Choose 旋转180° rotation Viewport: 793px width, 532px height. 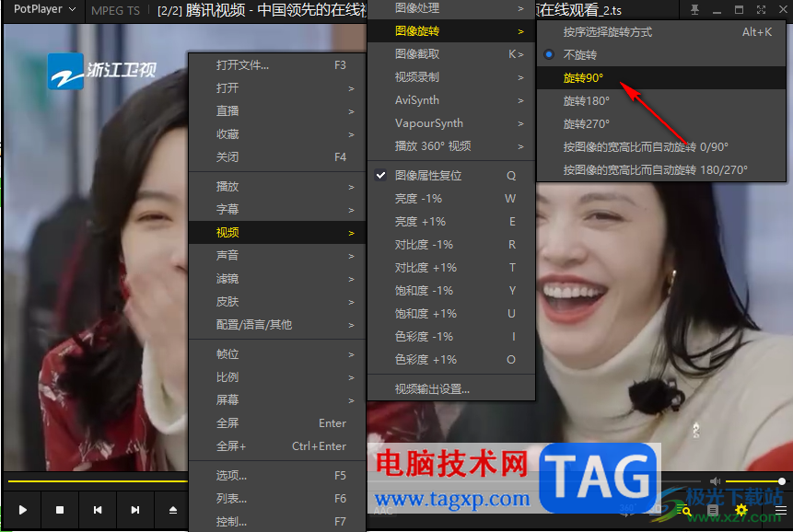(x=661, y=101)
